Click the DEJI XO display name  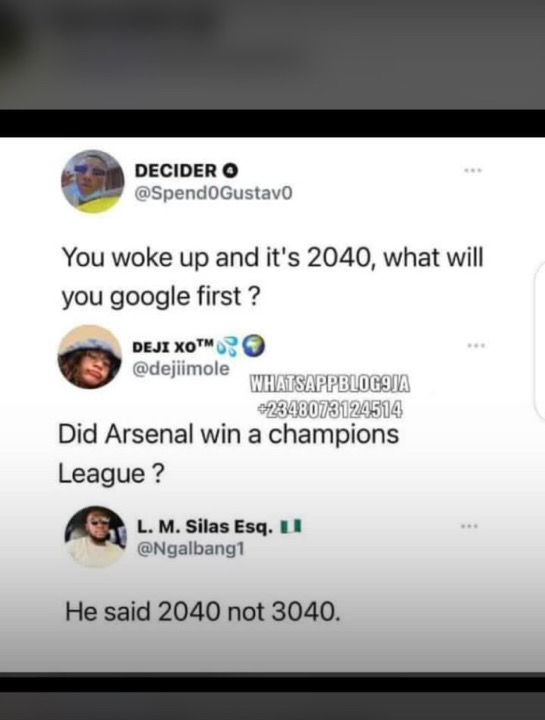click(x=173, y=347)
